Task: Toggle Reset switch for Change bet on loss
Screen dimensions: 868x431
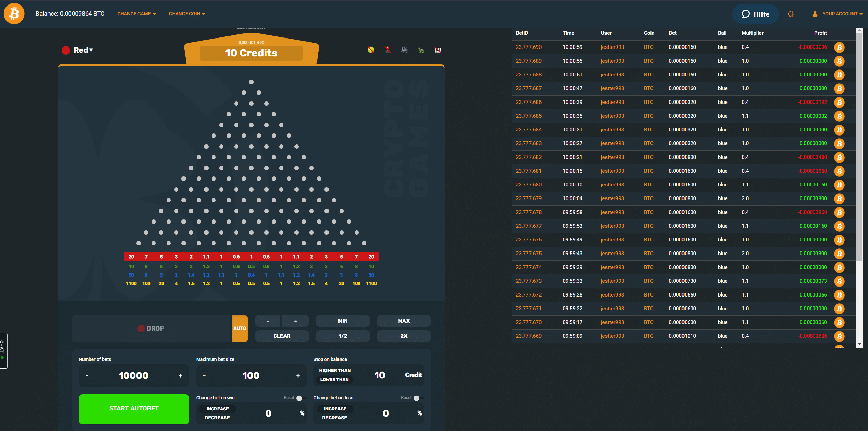Action: pos(419,398)
